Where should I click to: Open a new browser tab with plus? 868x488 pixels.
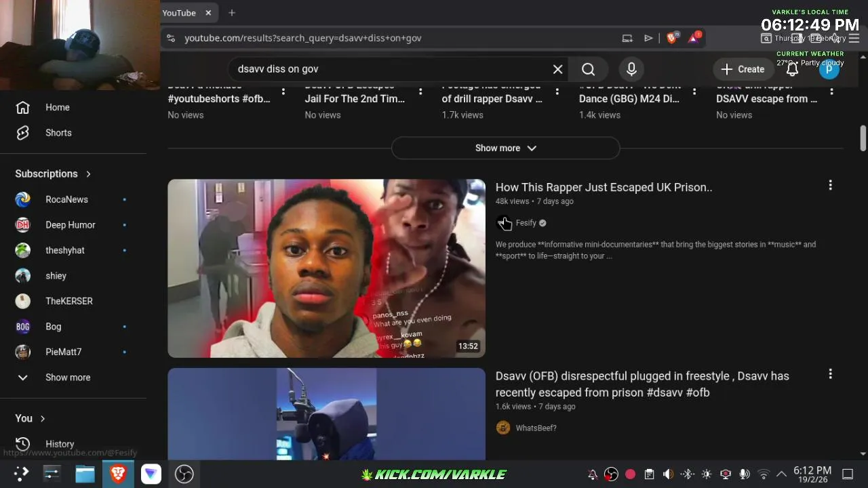tap(232, 13)
